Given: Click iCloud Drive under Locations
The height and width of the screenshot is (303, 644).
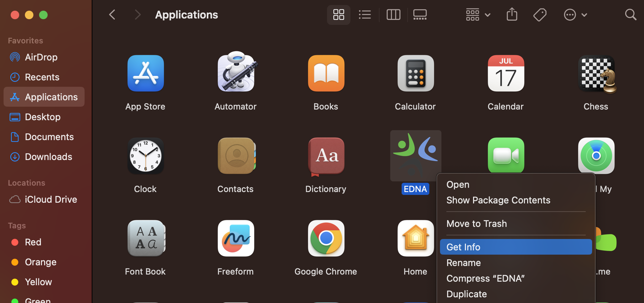Looking at the screenshot, I should pos(50,200).
